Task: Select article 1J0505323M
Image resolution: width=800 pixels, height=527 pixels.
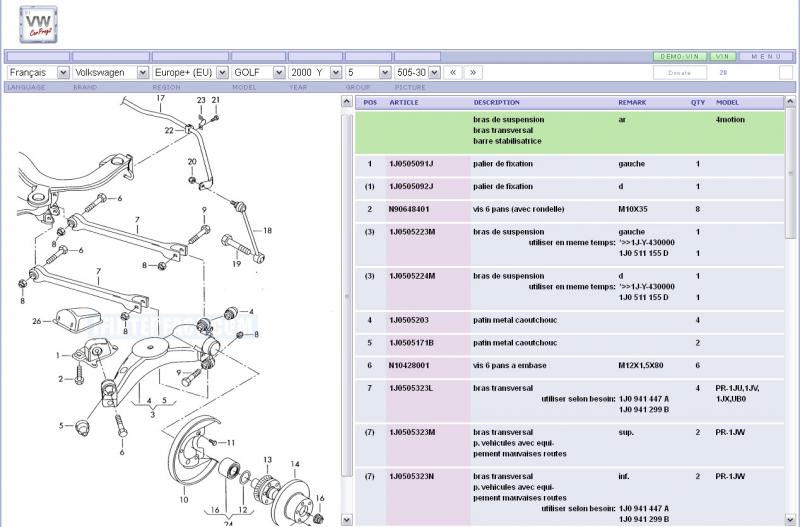Action: pos(412,432)
